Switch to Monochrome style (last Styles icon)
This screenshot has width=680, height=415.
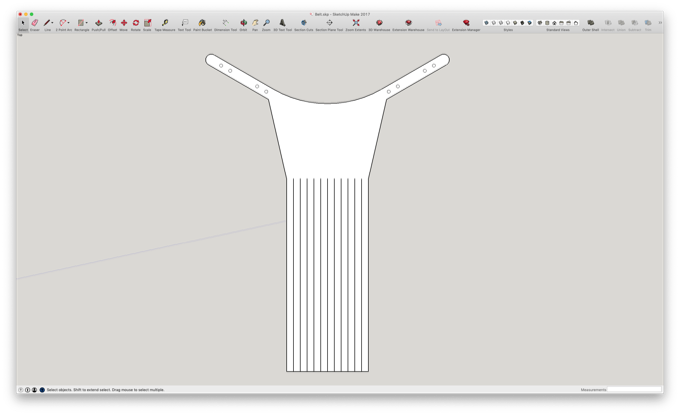530,23
